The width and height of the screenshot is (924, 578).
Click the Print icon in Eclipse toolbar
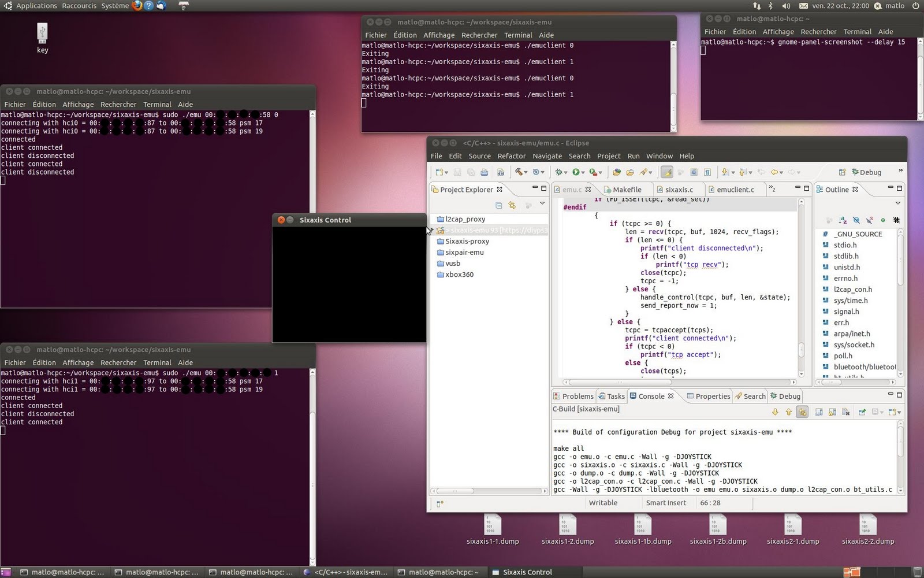pos(484,172)
